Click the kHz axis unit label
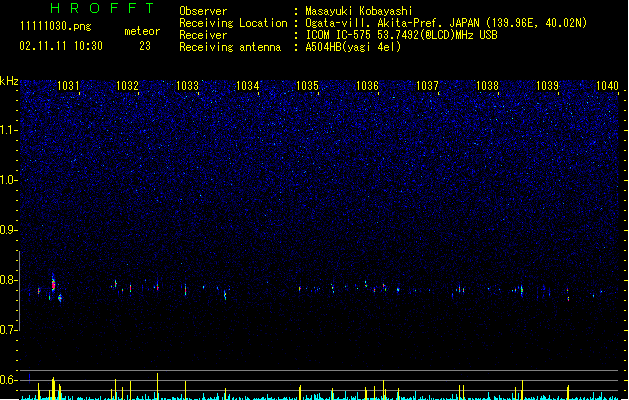Image resolution: width=629 pixels, height=400 pixels. (x=9, y=81)
